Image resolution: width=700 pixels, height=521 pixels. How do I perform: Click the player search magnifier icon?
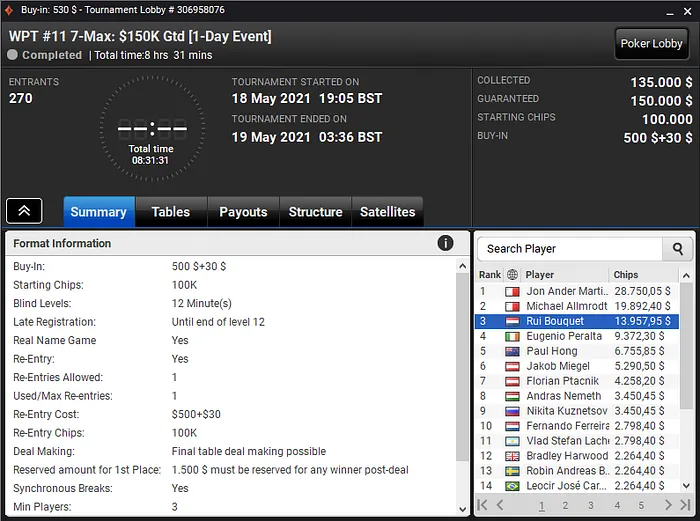[x=677, y=249]
